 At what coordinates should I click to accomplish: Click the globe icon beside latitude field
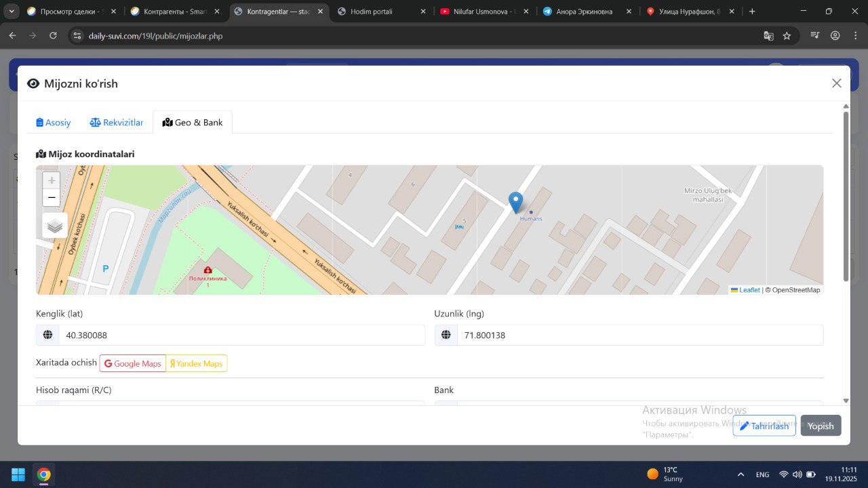pos(47,335)
